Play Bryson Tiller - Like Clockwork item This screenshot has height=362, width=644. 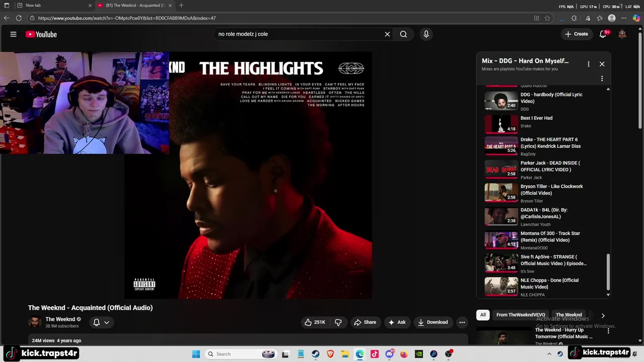543,193
